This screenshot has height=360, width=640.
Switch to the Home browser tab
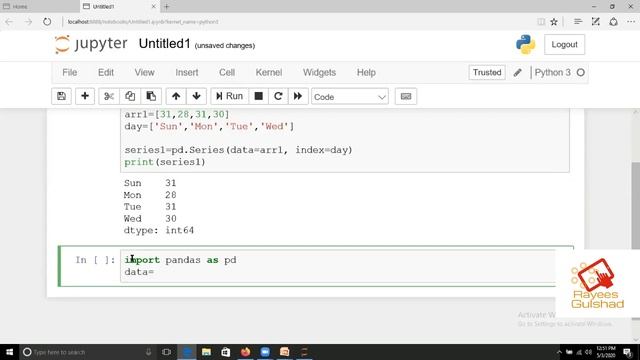[x=40, y=7]
